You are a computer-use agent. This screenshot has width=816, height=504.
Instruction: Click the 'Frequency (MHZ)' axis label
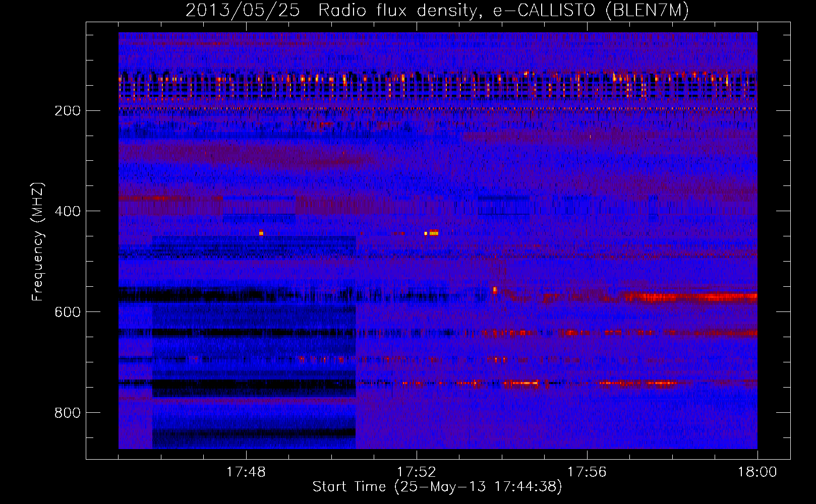click(38, 242)
